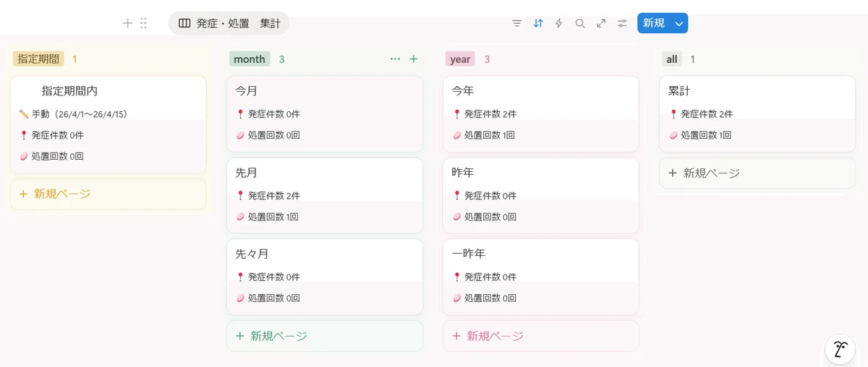868x367 pixels.
Task: Open the 累計 card
Action: coord(757,114)
